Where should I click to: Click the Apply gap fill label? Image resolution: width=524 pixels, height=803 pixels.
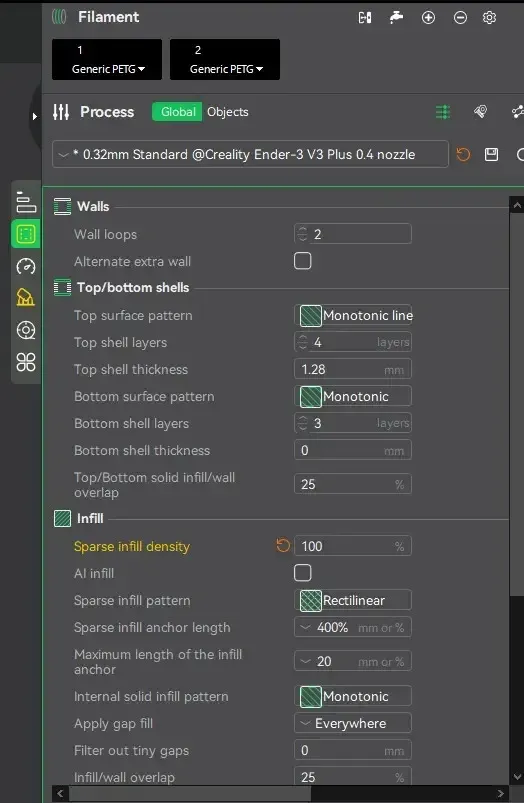click(x=113, y=724)
